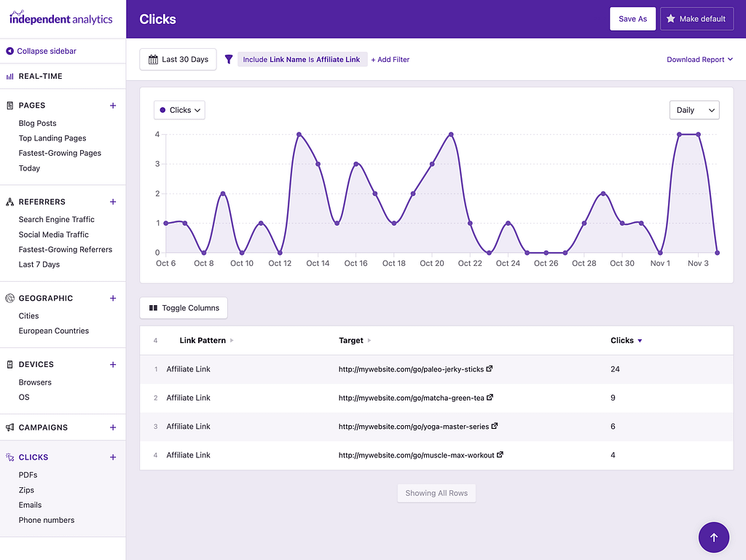The image size is (746, 560).
Task: Click the scroll-to-top arrow button
Action: 713,537
